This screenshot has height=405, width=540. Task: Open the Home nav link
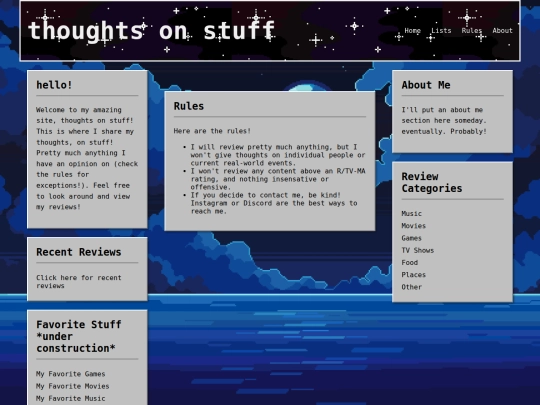coord(412,31)
